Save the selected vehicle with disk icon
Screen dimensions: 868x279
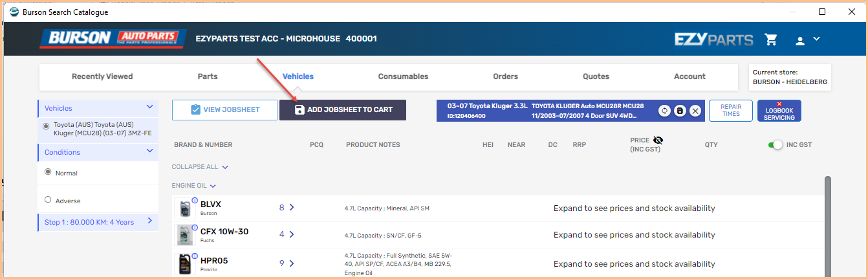coord(680,111)
